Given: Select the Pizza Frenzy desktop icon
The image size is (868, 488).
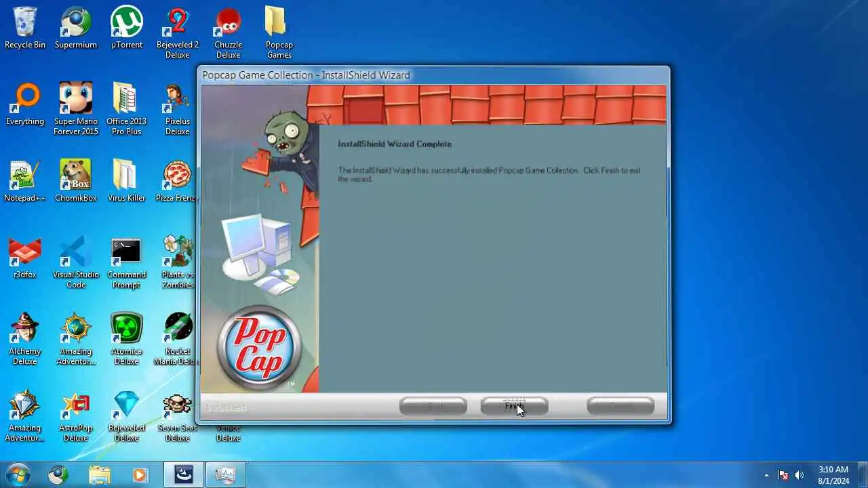Looking at the screenshot, I should (x=176, y=182).
